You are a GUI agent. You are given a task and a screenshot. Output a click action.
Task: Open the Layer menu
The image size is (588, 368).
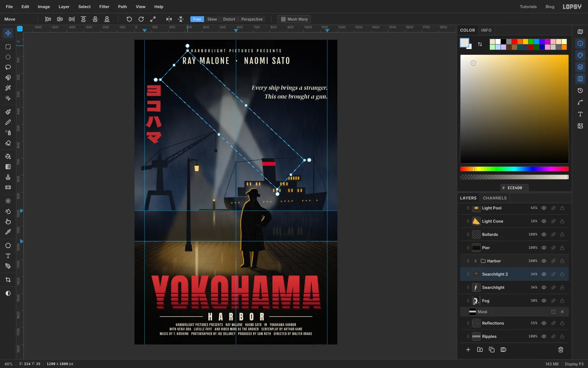[64, 7]
